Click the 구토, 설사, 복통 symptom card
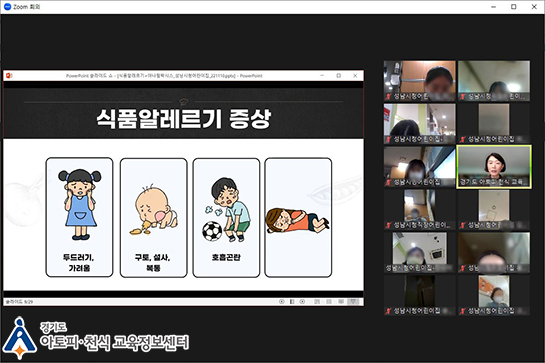The image size is (545, 363). click(153, 218)
